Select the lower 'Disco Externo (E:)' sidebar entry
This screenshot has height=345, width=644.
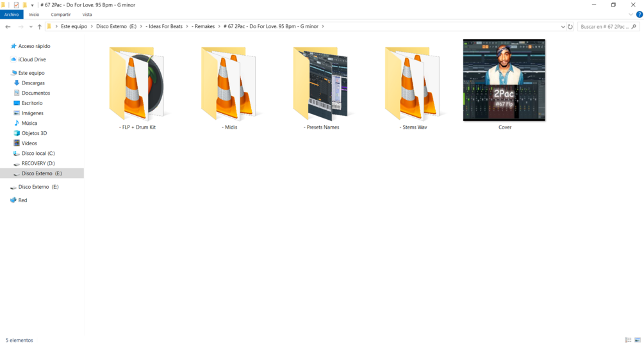coord(38,187)
